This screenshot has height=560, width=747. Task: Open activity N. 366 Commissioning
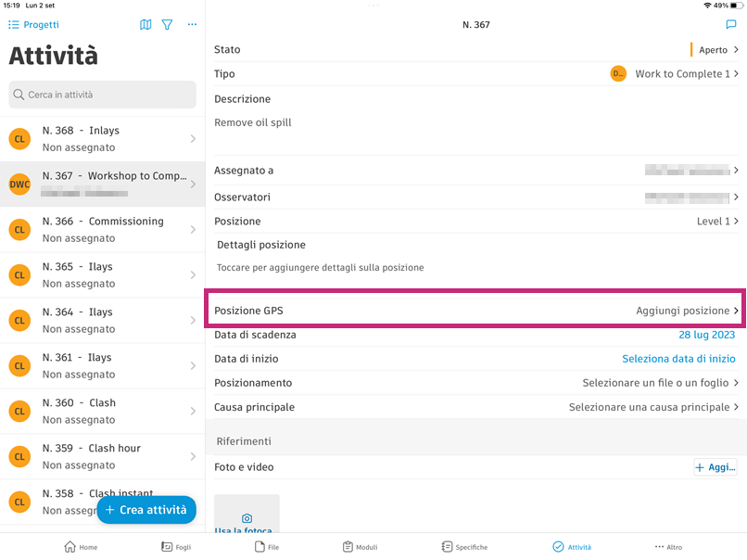coord(103,229)
